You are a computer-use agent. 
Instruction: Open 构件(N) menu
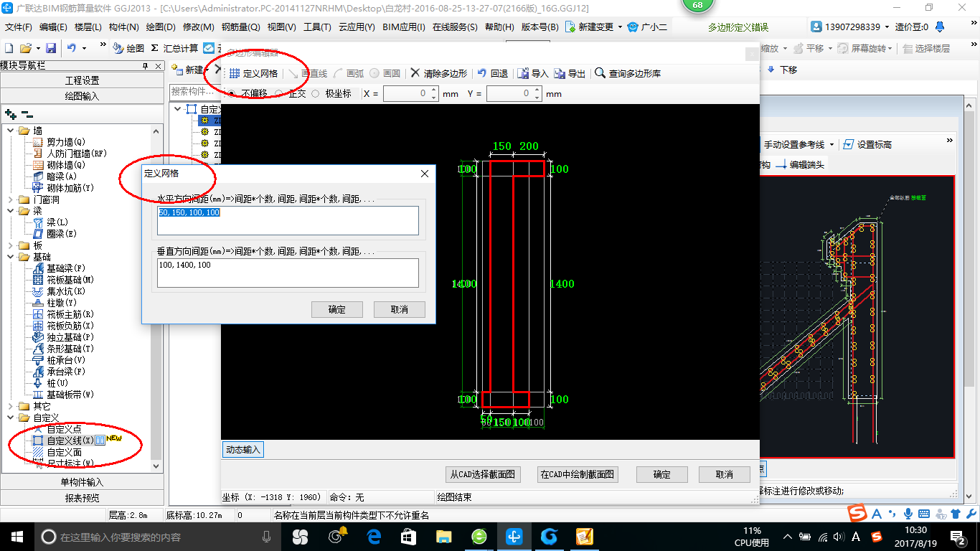pos(124,27)
